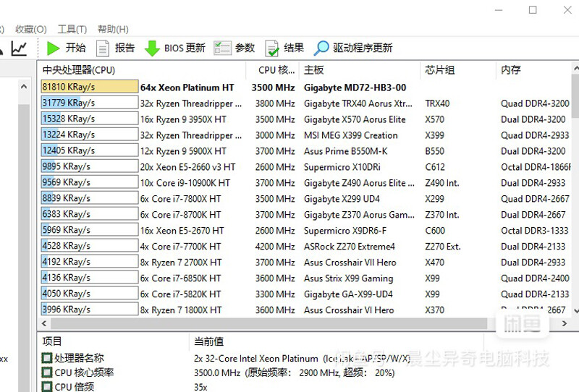Image resolution: width=579 pixels, height=392 pixels.
Task: Click the driver update magnifier icon
Action: pos(321,48)
